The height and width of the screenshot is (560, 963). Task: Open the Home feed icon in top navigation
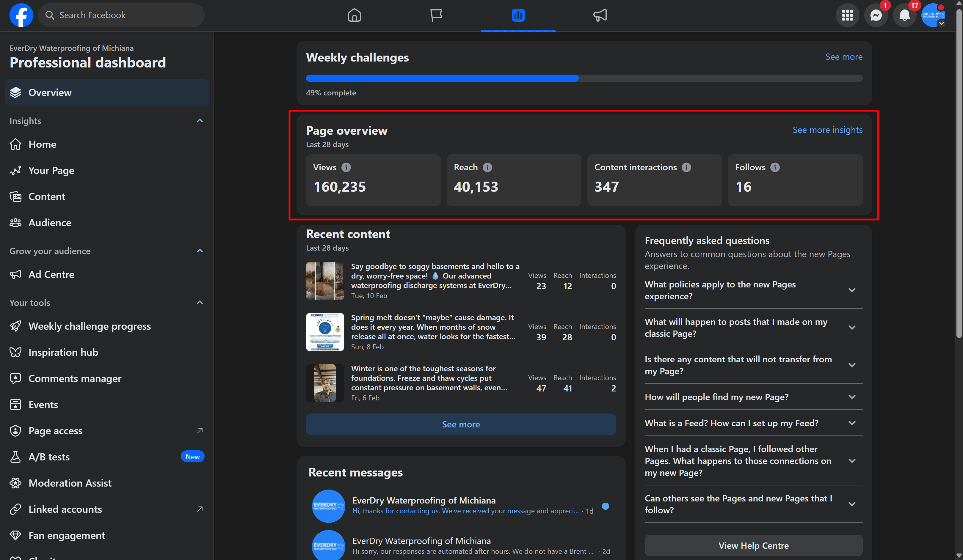click(x=354, y=15)
